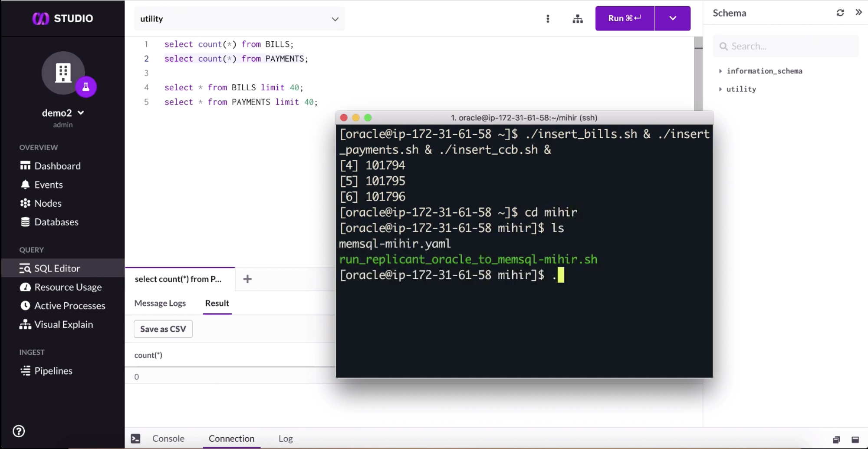The height and width of the screenshot is (449, 868).
Task: Click the restore panel icon at bottom right
Action: point(836,440)
